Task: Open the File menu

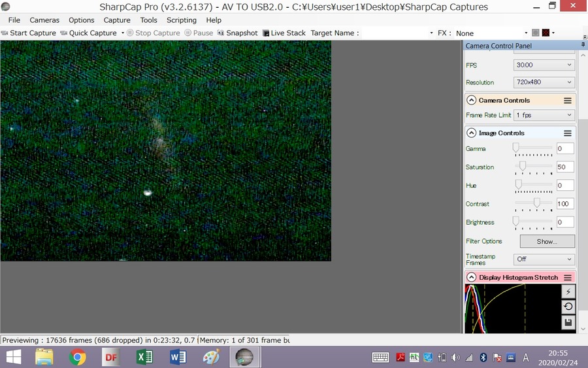Action: tap(14, 20)
